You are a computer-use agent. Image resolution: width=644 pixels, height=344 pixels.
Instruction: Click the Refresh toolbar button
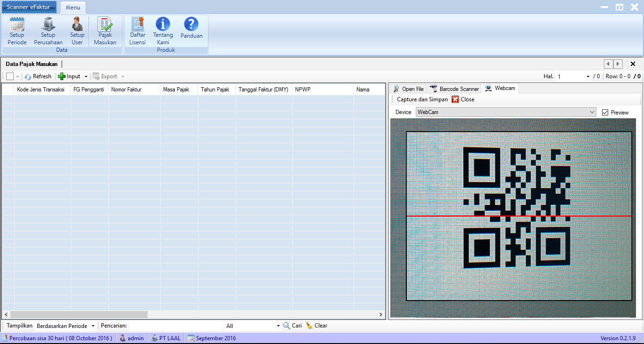click(38, 76)
